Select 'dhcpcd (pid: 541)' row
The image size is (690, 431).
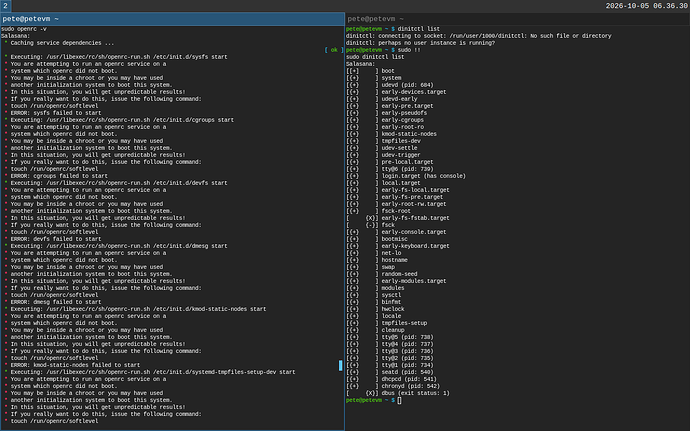[x=391, y=379]
